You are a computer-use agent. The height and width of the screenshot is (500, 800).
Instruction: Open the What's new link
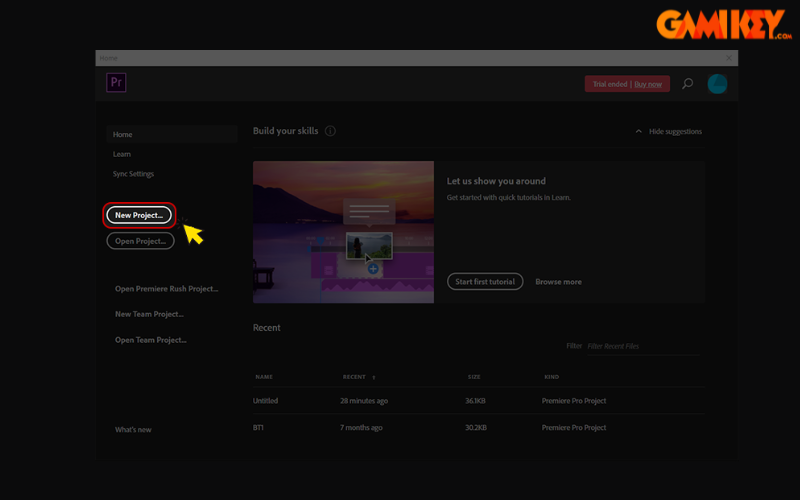(133, 430)
